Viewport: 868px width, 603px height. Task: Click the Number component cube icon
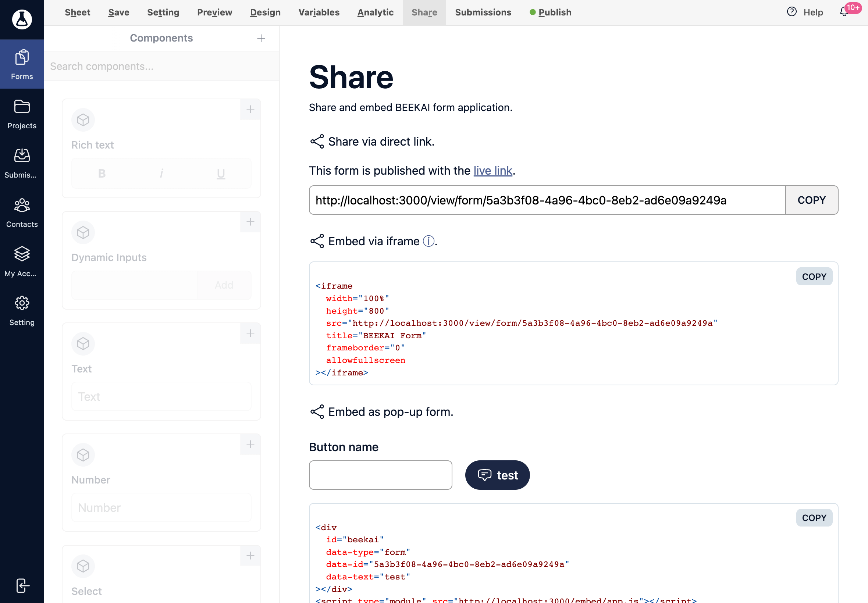pos(83,455)
